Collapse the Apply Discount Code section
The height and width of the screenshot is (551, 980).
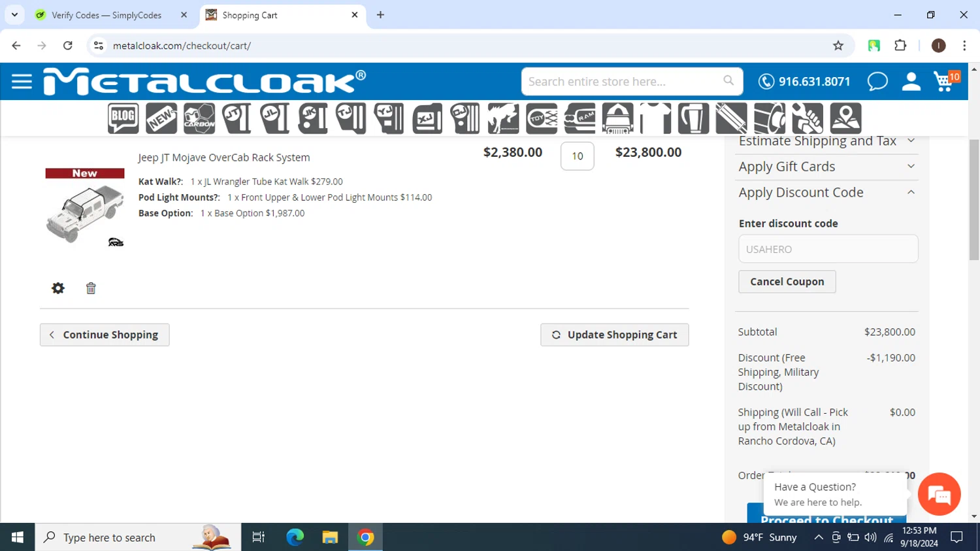[826, 192]
